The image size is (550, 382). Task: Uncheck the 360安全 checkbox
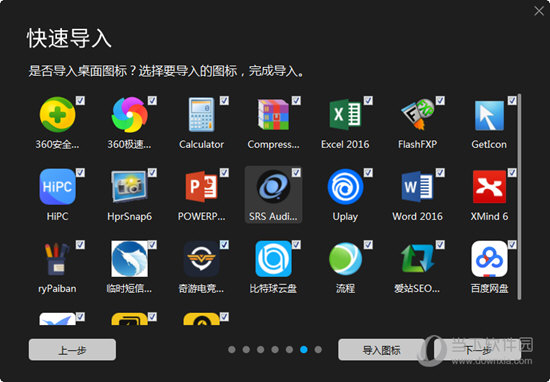80,101
